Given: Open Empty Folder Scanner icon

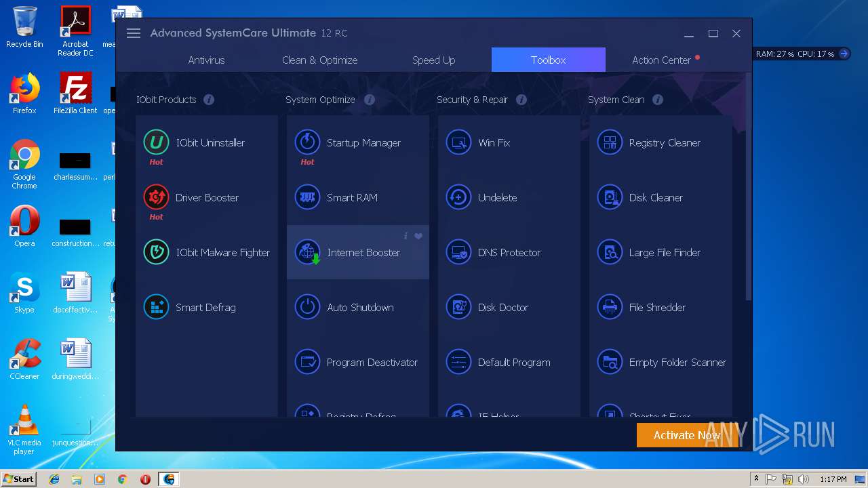Looking at the screenshot, I should (x=610, y=362).
